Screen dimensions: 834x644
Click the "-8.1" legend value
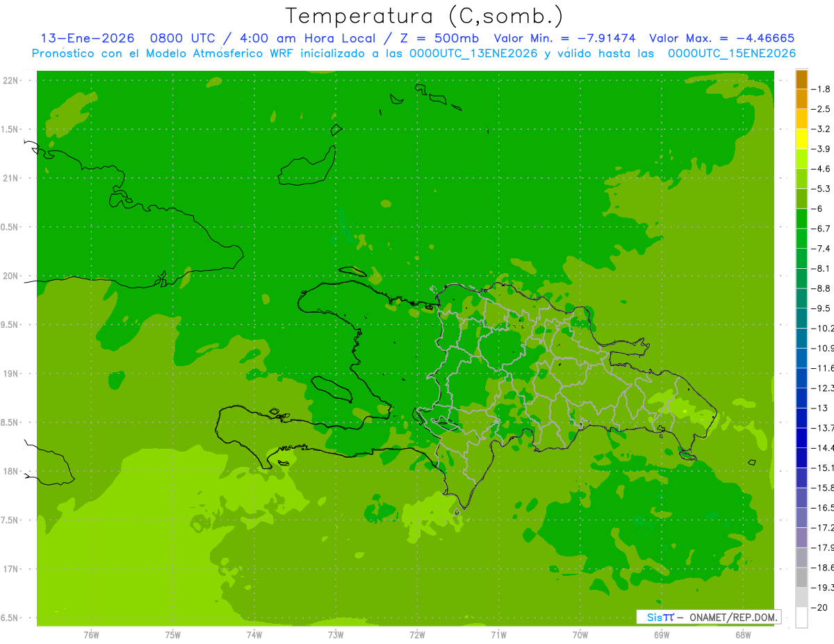click(821, 268)
